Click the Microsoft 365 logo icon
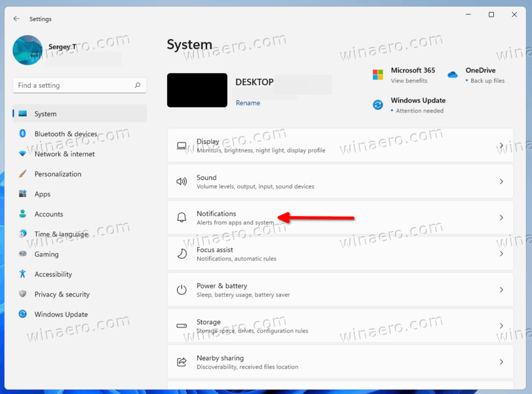532x394 pixels. (x=377, y=74)
